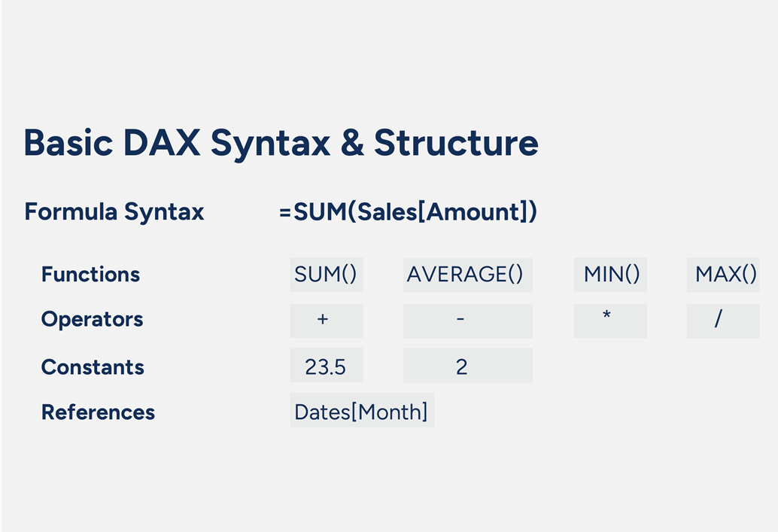Select the MAX() function box
Image resolution: width=778 pixels, height=532 pixels.
click(722, 275)
